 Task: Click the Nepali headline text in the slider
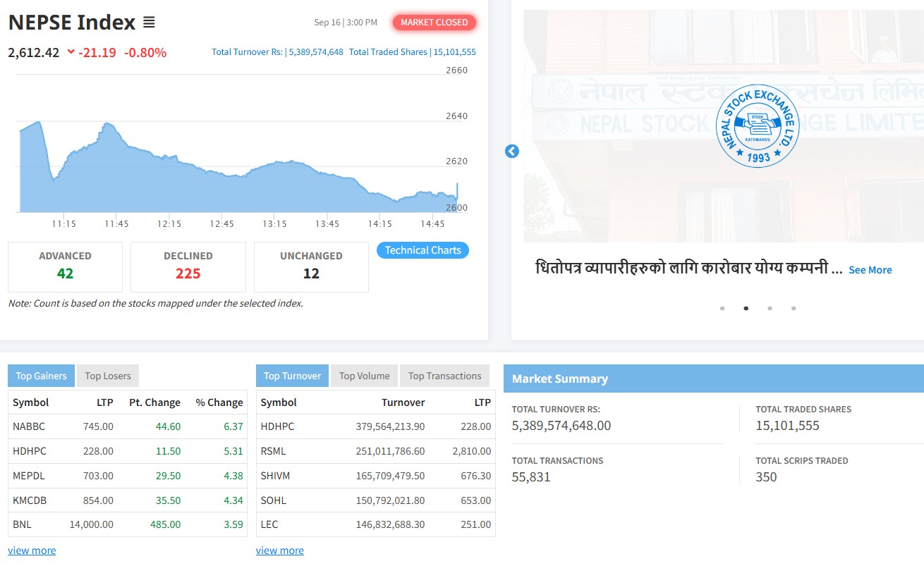point(689,269)
